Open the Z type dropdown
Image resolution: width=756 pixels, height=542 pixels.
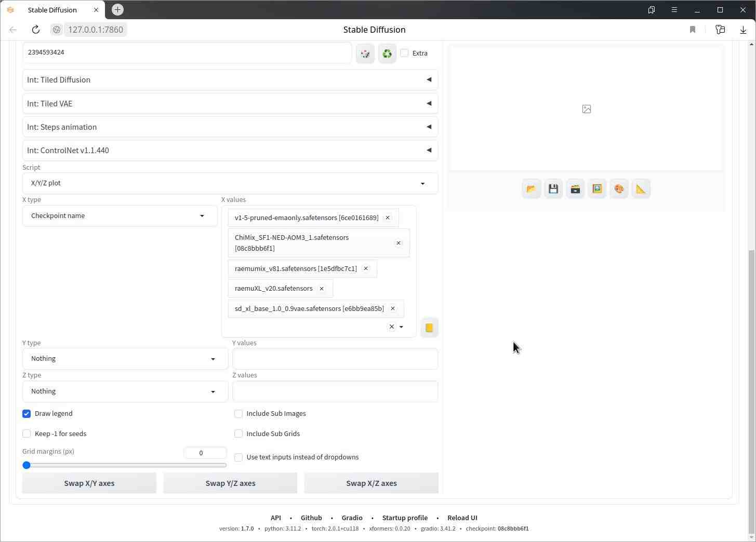click(125, 391)
